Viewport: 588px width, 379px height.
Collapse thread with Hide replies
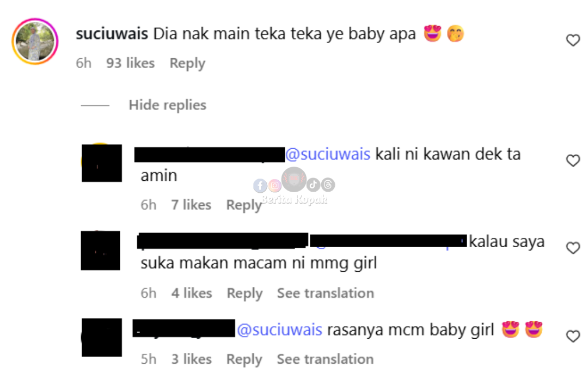tap(167, 105)
